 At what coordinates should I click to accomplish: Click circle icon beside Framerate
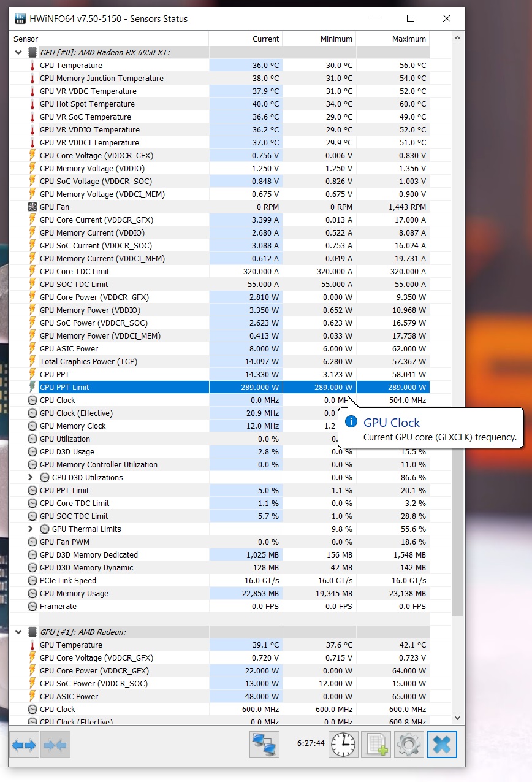pyautogui.click(x=32, y=606)
